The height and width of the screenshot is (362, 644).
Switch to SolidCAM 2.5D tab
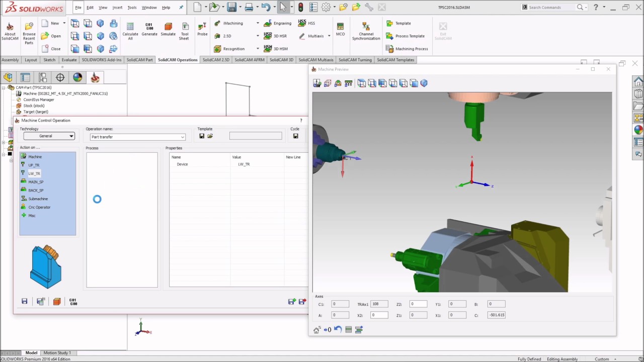(216, 60)
